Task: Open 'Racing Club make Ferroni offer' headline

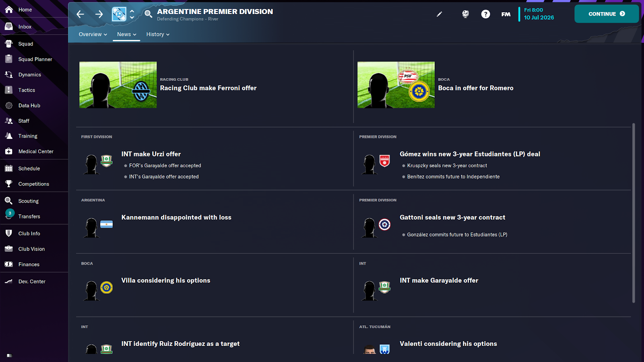Action: (x=208, y=88)
